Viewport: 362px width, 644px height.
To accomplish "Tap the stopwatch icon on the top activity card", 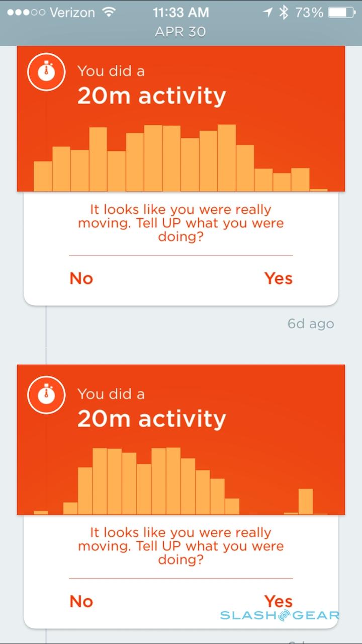I will [46, 71].
